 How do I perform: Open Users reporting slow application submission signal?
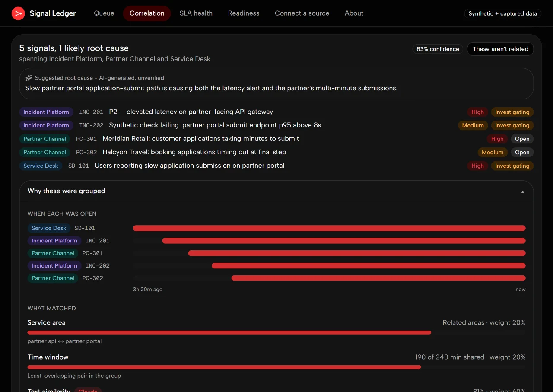coord(190,166)
